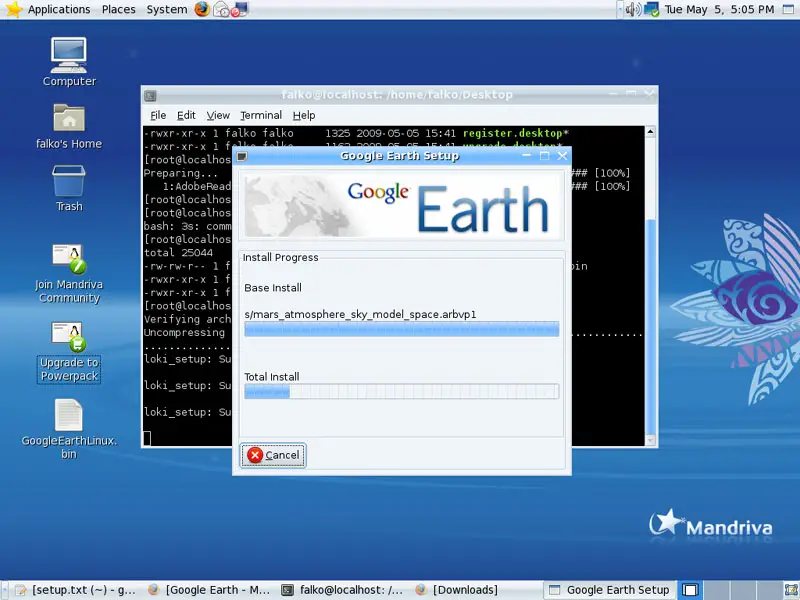This screenshot has height=600, width=800.
Task: Open the terminal Edit menu
Action: pyautogui.click(x=186, y=115)
